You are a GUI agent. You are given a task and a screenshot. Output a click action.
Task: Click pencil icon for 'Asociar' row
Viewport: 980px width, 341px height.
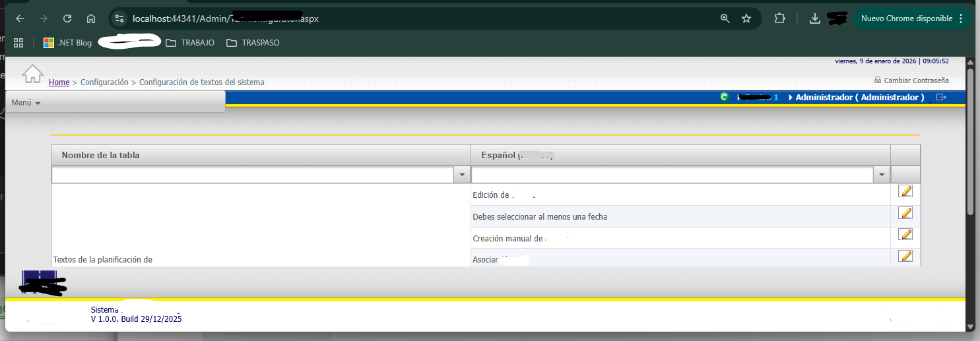point(905,256)
